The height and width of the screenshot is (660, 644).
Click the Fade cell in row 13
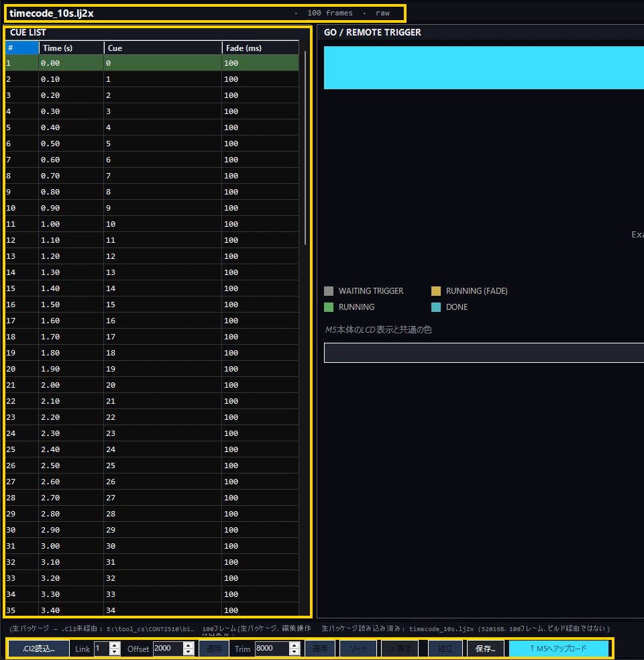pos(260,256)
